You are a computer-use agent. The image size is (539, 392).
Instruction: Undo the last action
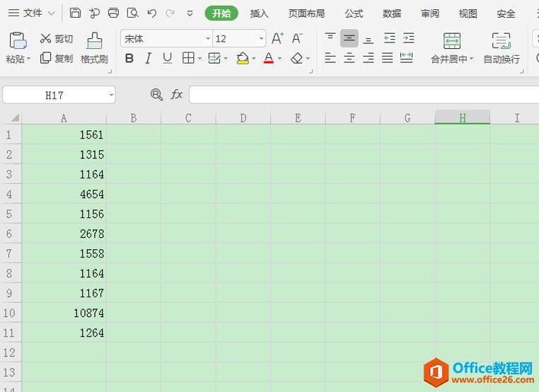(151, 13)
